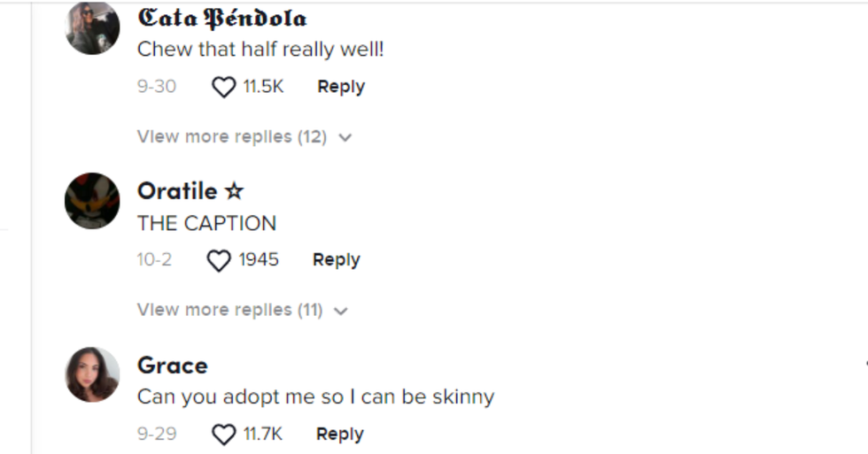Reply to Cata Péndola's comment
868x454 pixels.
pyautogui.click(x=341, y=87)
